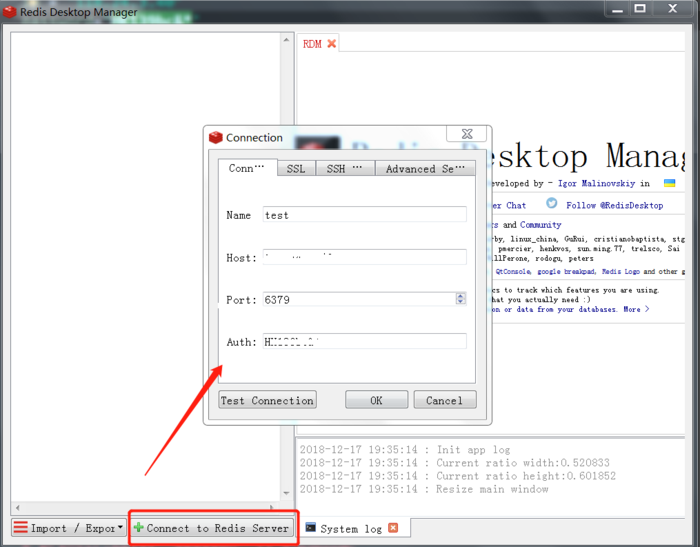Click right arrow of horizontal scrollbar
This screenshot has width=700, height=547.
(271, 507)
